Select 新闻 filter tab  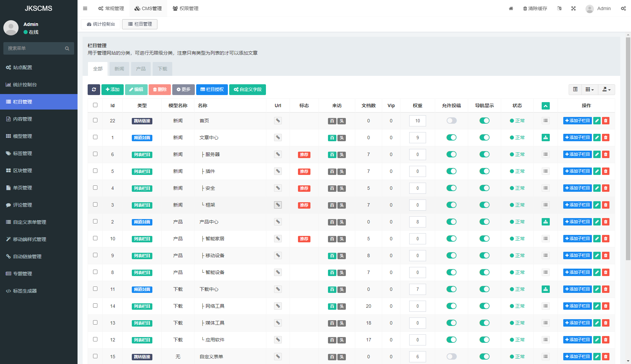pos(119,69)
